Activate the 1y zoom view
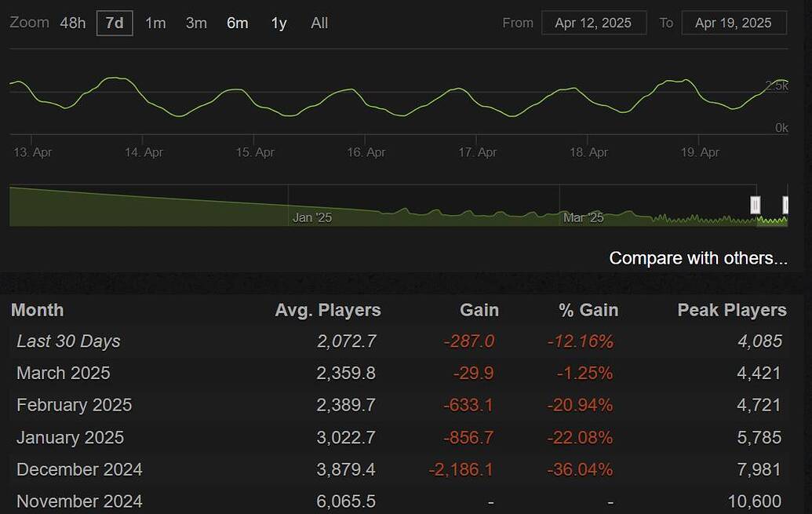This screenshot has height=514, width=812. 279,23
